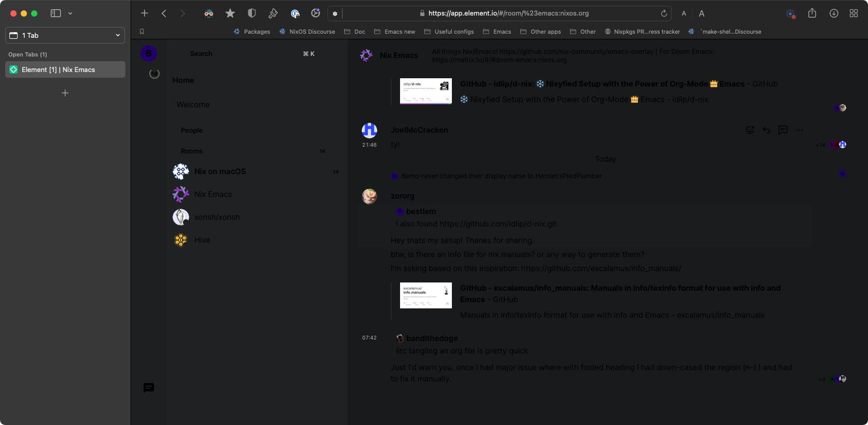Click the gear-shaped extension icon
Viewport: 868px width, 425px height.
(315, 13)
